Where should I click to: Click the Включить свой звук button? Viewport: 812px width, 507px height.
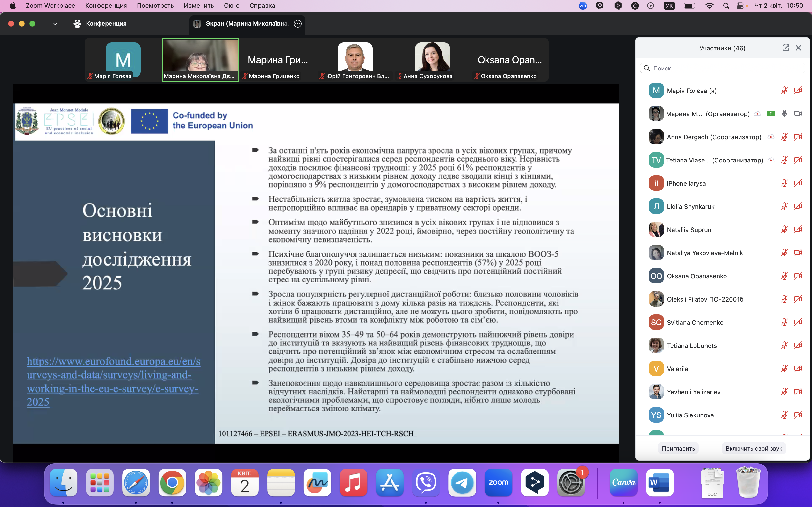pos(754,448)
